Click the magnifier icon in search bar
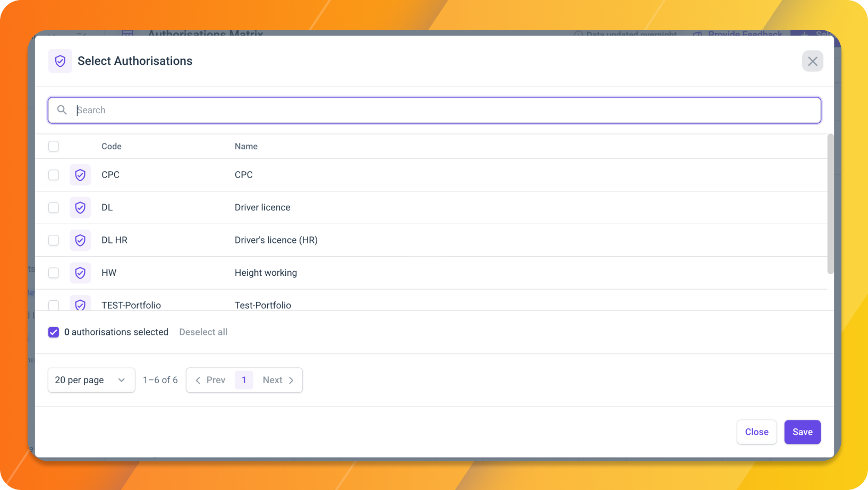This screenshot has width=868, height=490. (x=62, y=110)
